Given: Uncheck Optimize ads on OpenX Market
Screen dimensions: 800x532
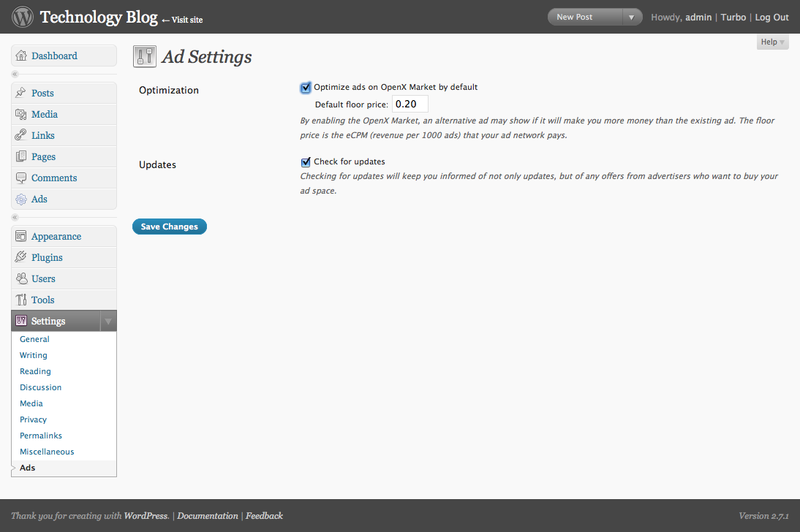Looking at the screenshot, I should (306, 88).
